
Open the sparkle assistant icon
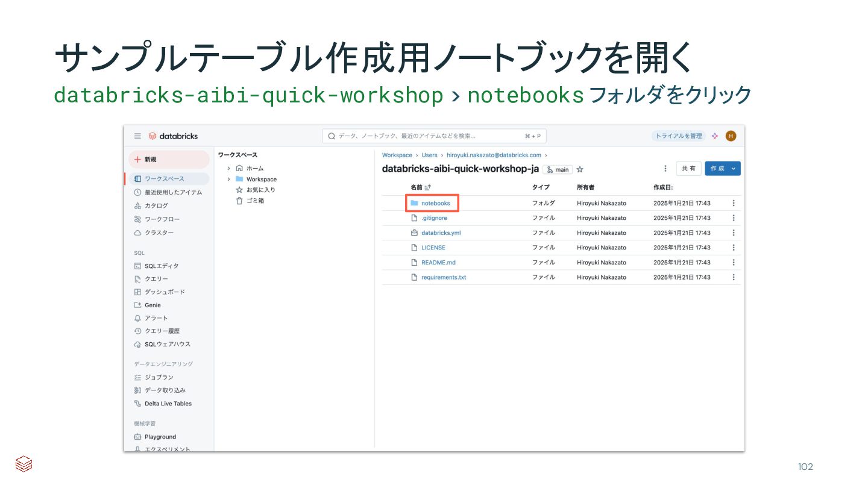click(715, 136)
